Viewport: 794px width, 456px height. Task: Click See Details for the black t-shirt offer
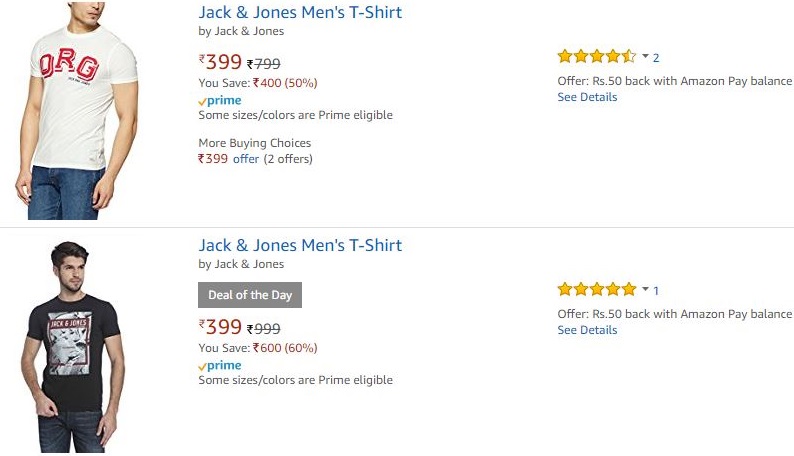tap(587, 330)
